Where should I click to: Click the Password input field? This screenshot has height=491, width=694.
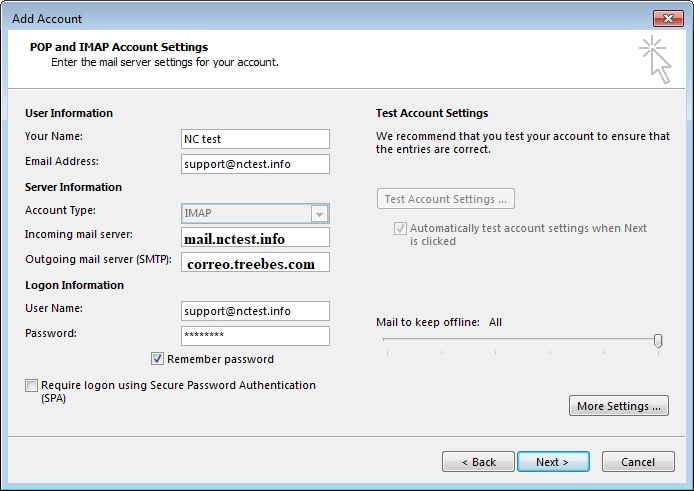click(255, 336)
